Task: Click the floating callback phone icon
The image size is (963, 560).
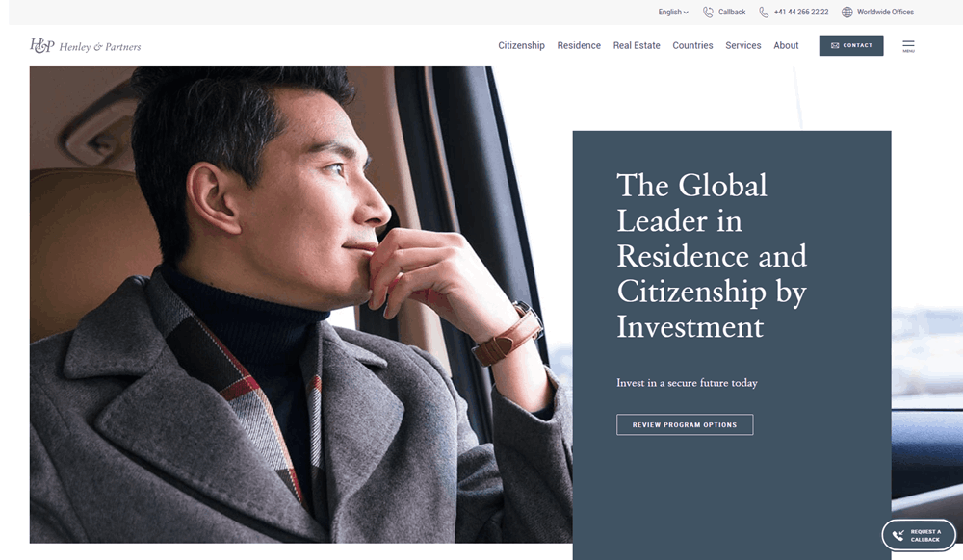Action: [x=898, y=536]
